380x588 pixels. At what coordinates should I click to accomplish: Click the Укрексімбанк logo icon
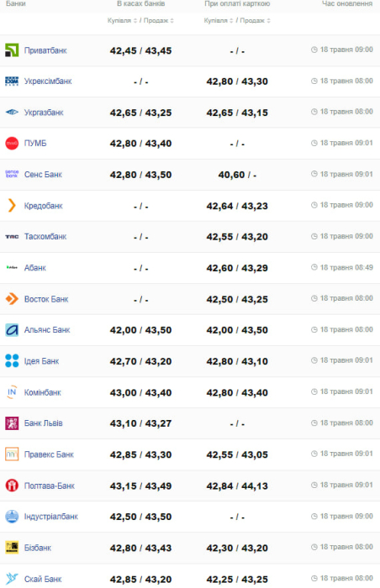click(12, 81)
